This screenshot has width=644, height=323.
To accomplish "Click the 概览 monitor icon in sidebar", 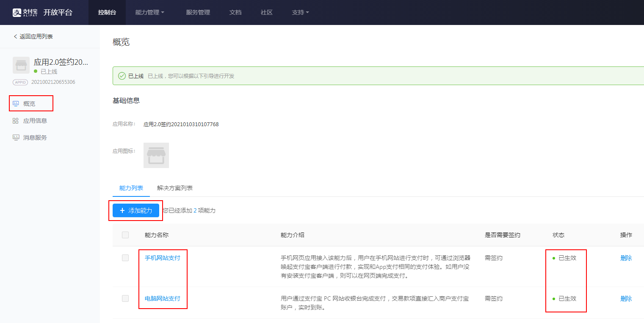I will 16,103.
